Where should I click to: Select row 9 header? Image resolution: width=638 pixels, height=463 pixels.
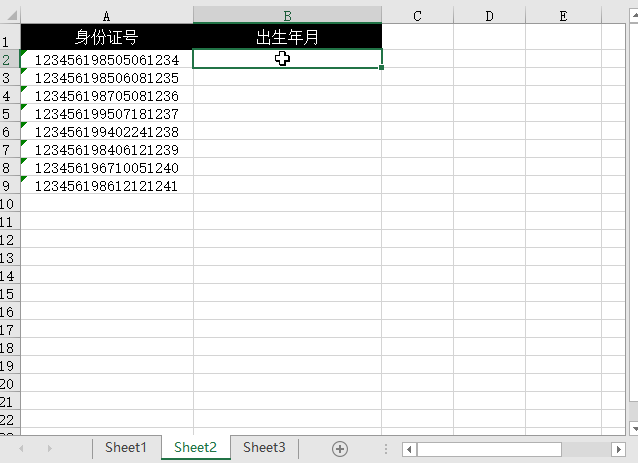pos(10,185)
